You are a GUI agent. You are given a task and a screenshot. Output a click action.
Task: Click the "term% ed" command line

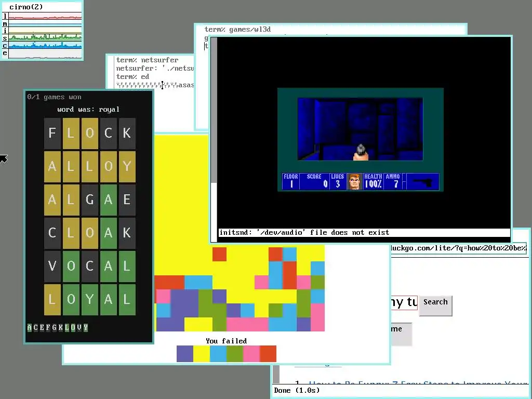pos(132,77)
